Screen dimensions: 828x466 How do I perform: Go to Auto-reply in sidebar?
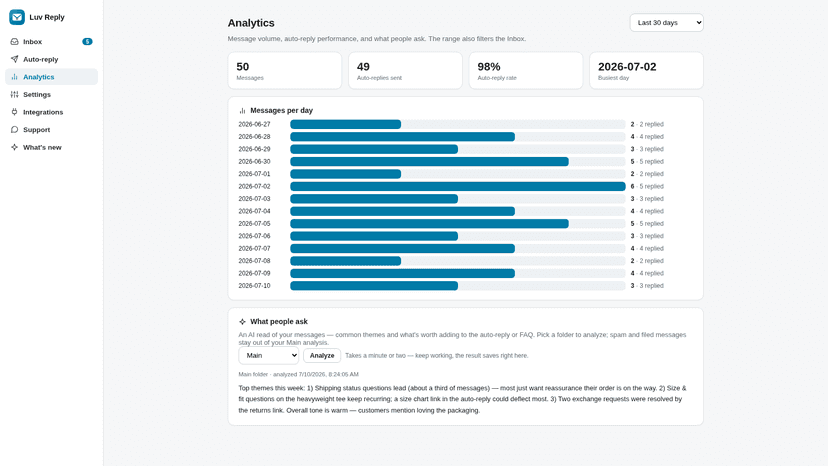[x=51, y=59]
